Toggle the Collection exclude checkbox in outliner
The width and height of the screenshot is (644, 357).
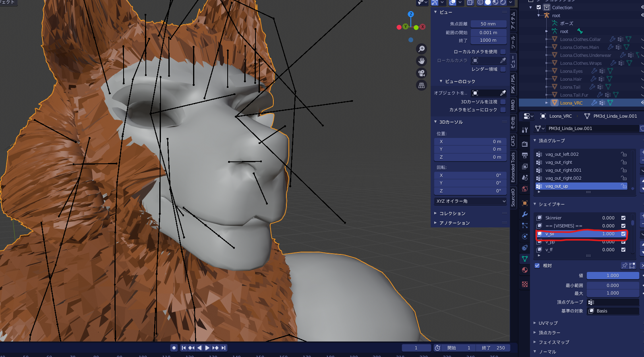539,8
